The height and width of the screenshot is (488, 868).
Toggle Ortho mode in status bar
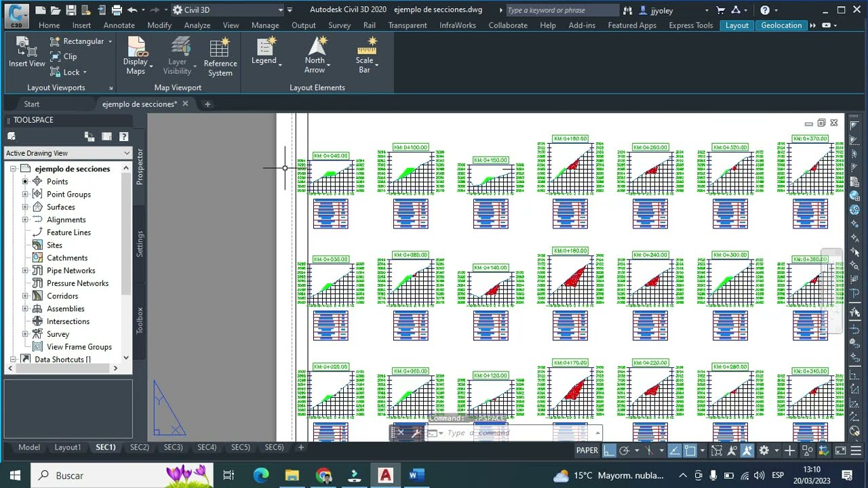pyautogui.click(x=609, y=451)
